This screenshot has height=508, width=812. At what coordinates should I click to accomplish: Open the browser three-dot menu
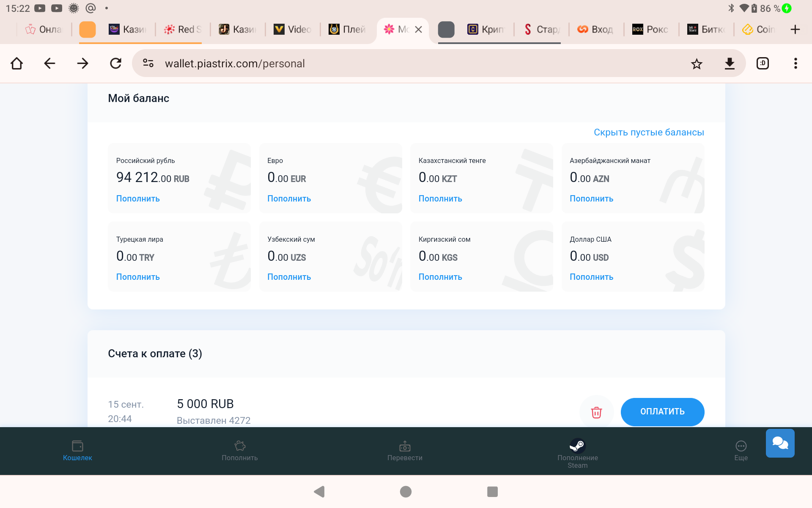[796, 63]
